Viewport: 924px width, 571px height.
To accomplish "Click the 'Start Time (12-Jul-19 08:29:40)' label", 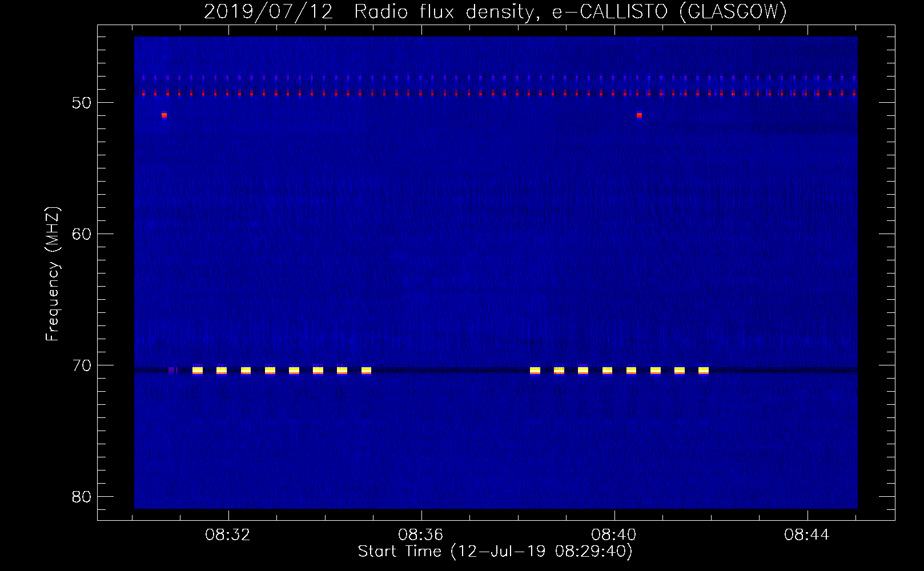I will [x=495, y=552].
